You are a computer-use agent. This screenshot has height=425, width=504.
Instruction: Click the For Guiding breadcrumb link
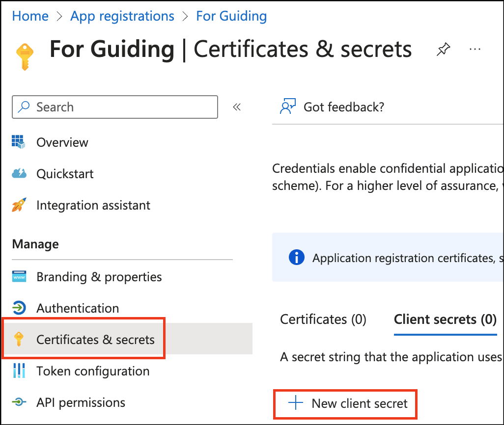click(x=231, y=16)
